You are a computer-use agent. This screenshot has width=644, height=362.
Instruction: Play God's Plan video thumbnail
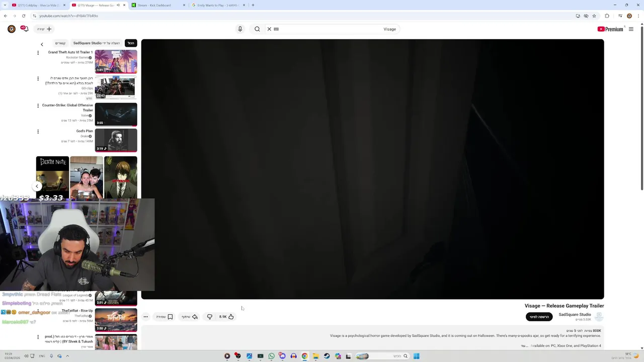click(x=116, y=140)
